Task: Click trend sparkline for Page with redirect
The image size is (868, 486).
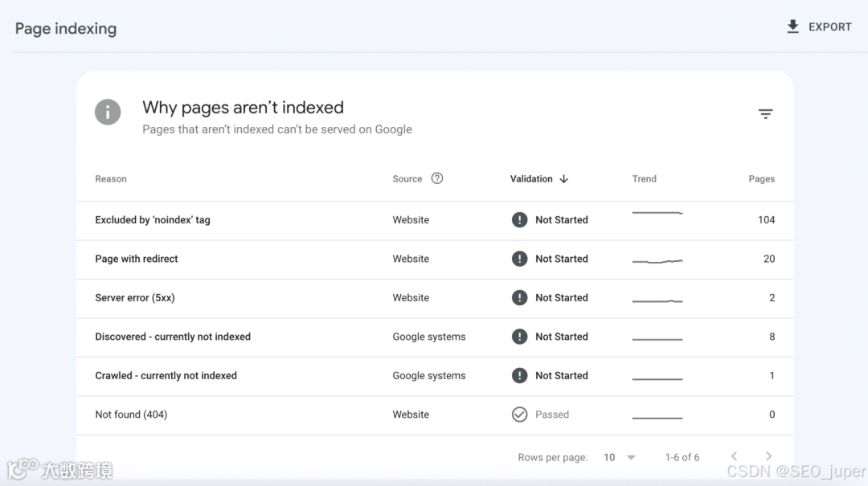Action: 657,260
